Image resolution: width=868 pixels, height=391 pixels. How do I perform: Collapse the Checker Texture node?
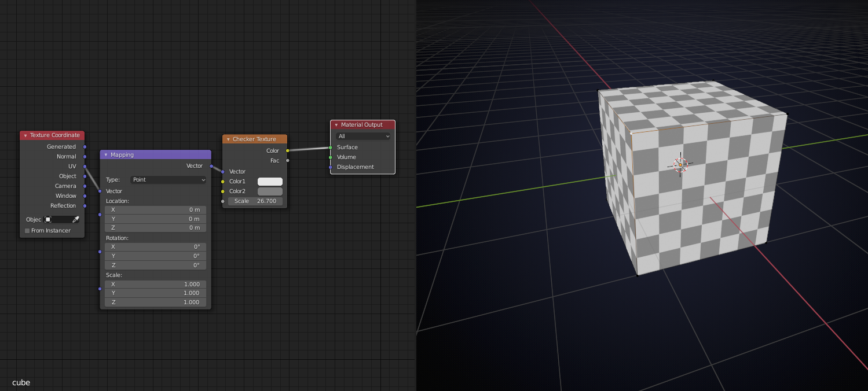point(228,139)
